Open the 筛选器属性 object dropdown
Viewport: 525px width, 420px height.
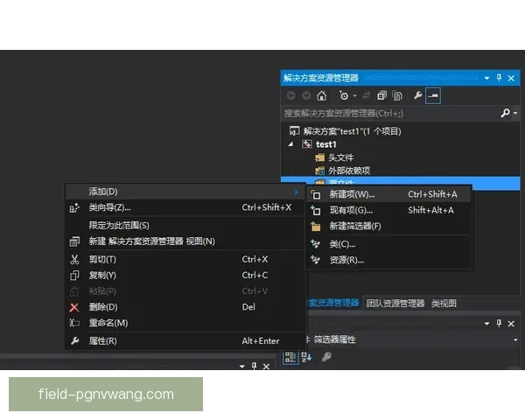(515, 340)
